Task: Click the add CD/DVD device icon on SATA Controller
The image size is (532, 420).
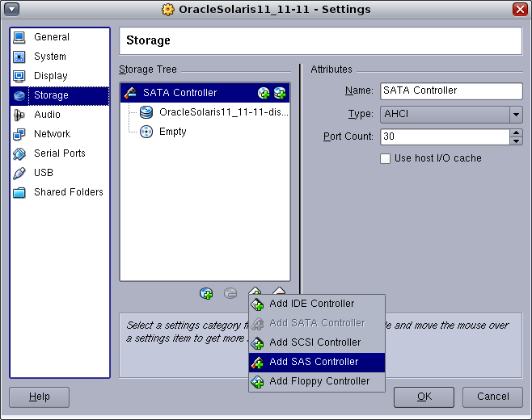Action: pyautogui.click(x=264, y=93)
